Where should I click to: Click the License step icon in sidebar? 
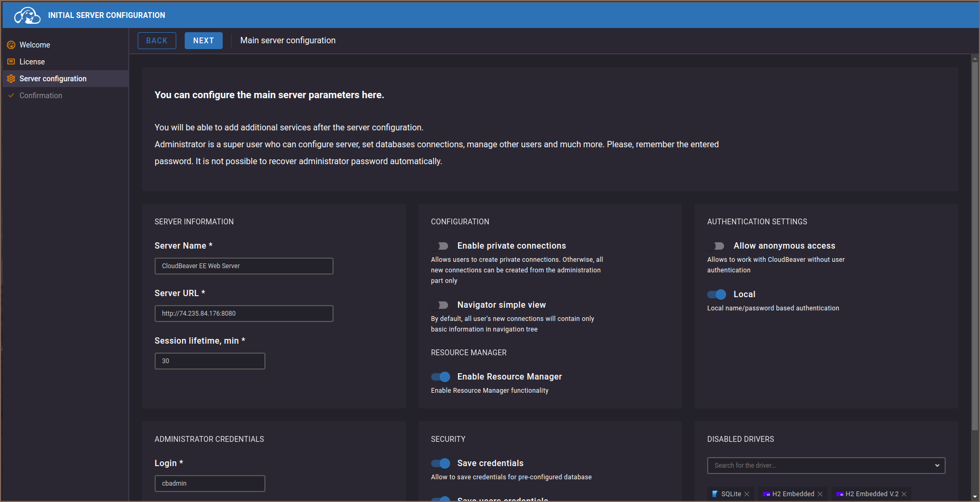[x=11, y=62]
